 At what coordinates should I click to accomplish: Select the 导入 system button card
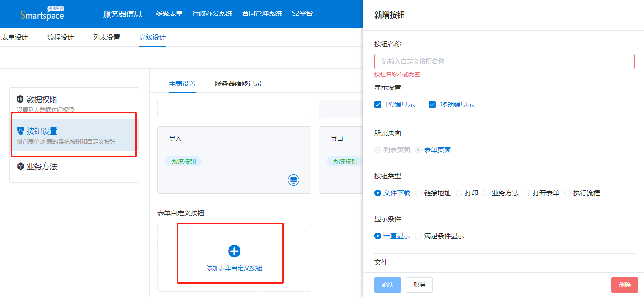(234, 160)
